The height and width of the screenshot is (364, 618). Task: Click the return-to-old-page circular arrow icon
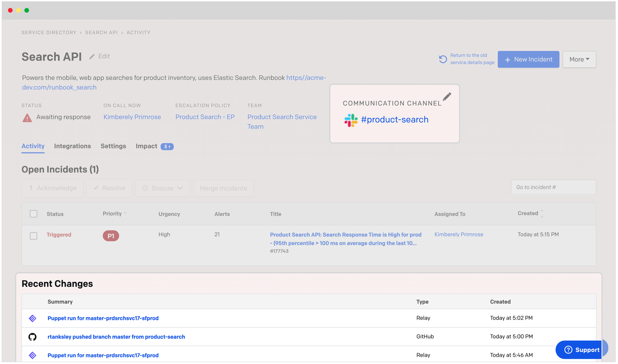coord(443,59)
